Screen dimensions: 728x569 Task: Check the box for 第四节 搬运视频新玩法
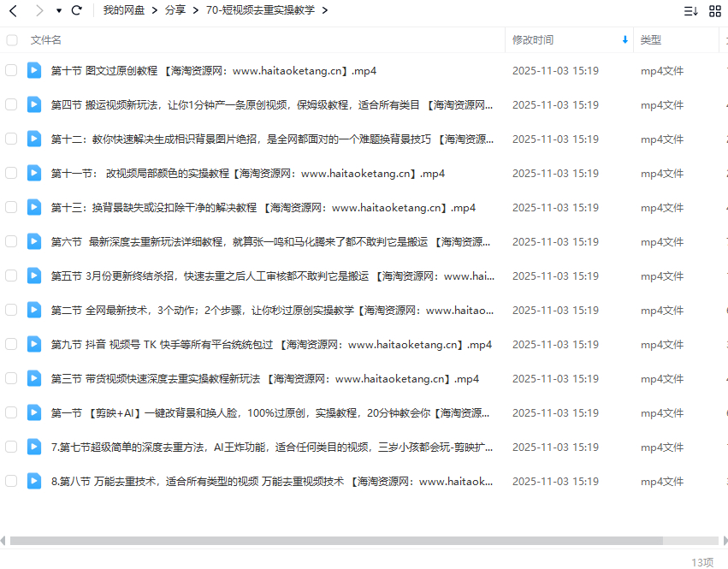(x=12, y=104)
